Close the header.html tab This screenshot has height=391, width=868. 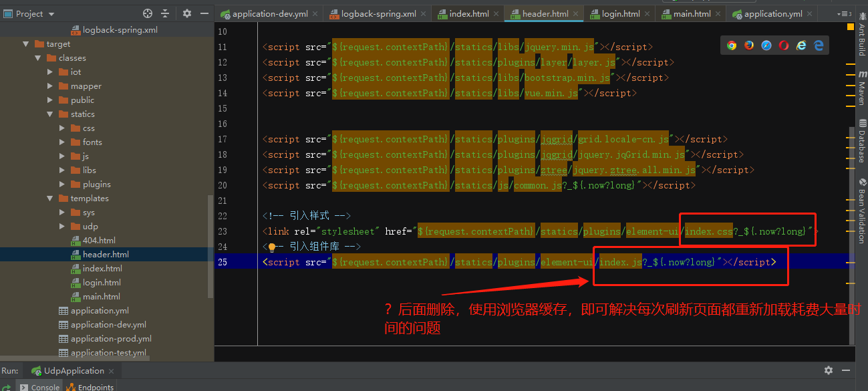tap(577, 14)
